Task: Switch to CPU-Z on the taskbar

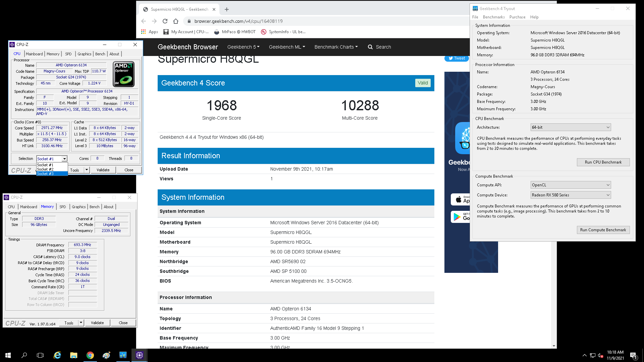Action: [x=140, y=355]
